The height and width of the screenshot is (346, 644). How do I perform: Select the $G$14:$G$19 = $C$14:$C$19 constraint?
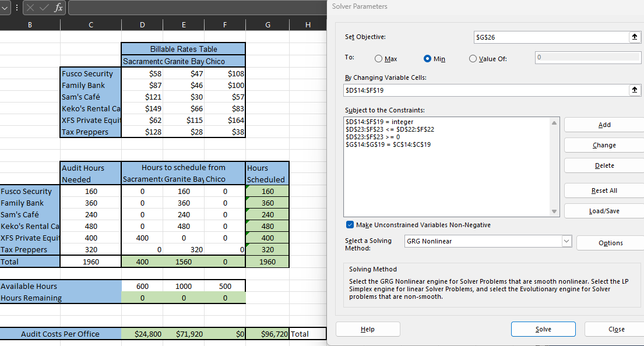[388, 144]
